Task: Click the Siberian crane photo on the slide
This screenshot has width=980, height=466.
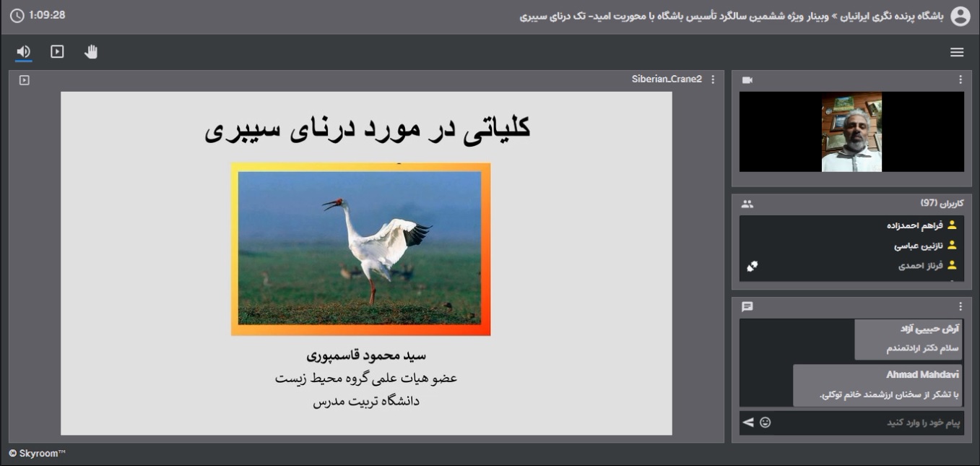Action: point(360,249)
